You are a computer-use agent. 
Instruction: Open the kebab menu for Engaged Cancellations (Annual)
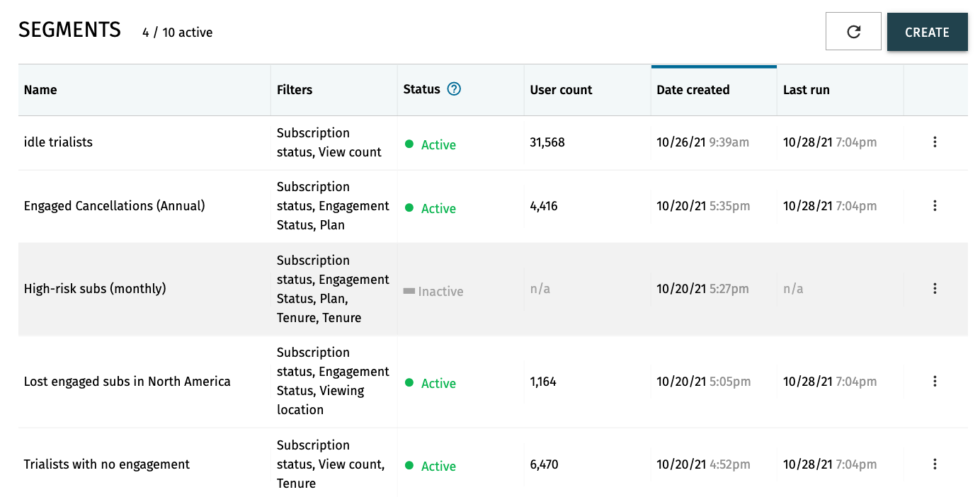tap(935, 206)
